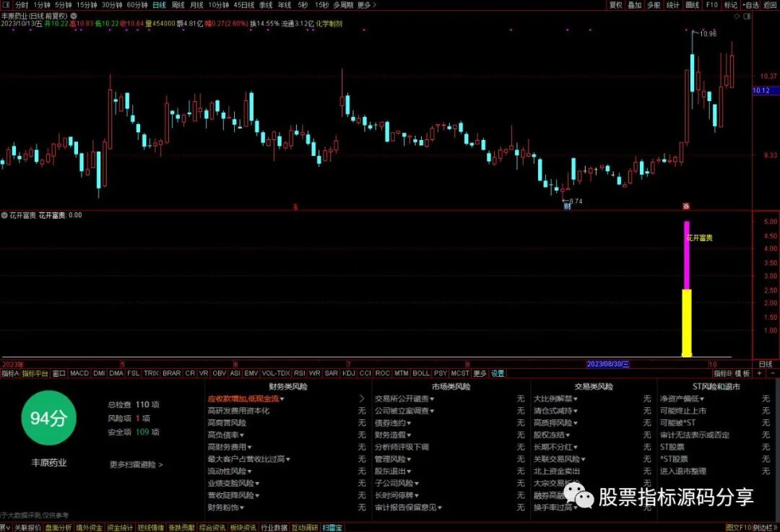Add stock via +自选 button
This screenshot has height=532, width=780.
(750, 5)
